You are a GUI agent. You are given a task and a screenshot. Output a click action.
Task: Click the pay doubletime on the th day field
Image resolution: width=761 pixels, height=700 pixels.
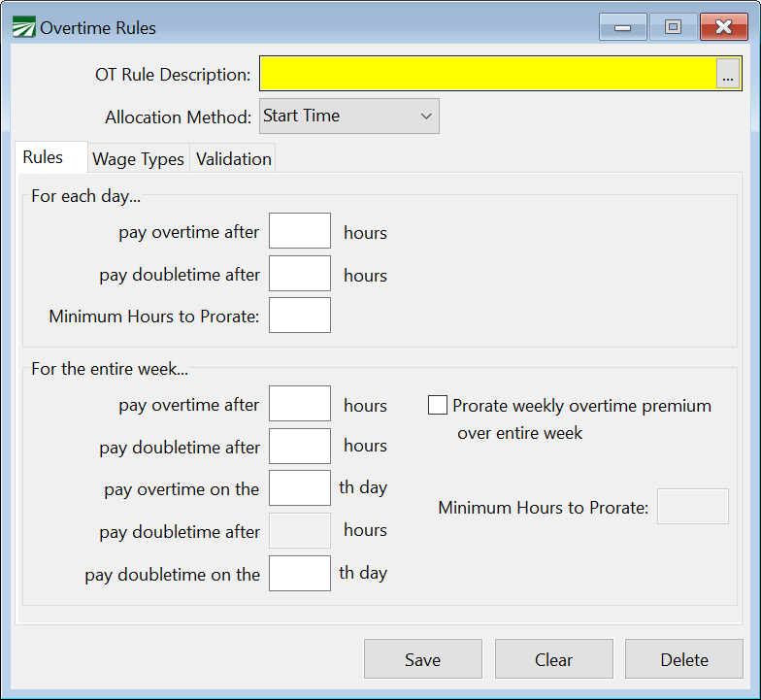(x=299, y=573)
